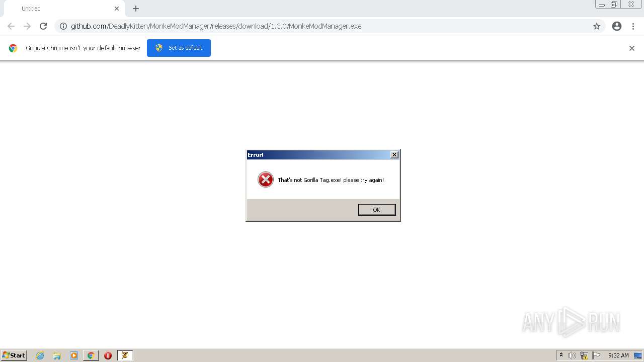
Task: Switch to Chrome in the taskbar
Action: point(91,355)
